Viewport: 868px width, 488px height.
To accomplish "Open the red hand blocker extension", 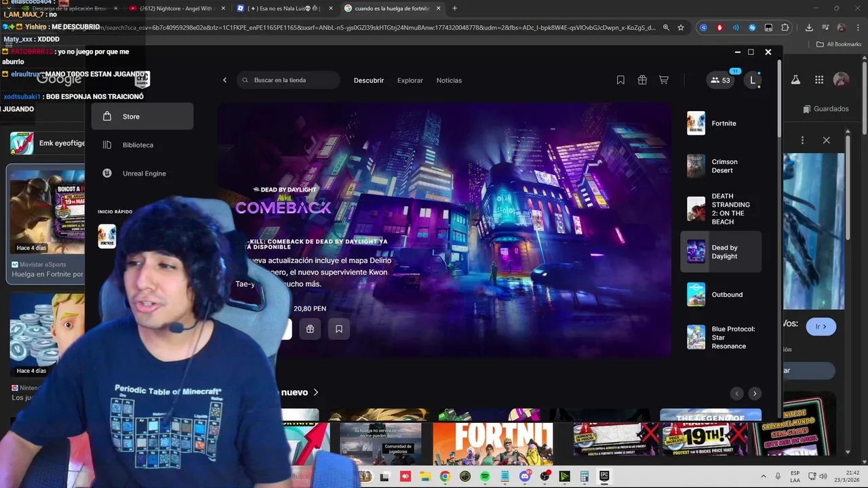I will [719, 28].
